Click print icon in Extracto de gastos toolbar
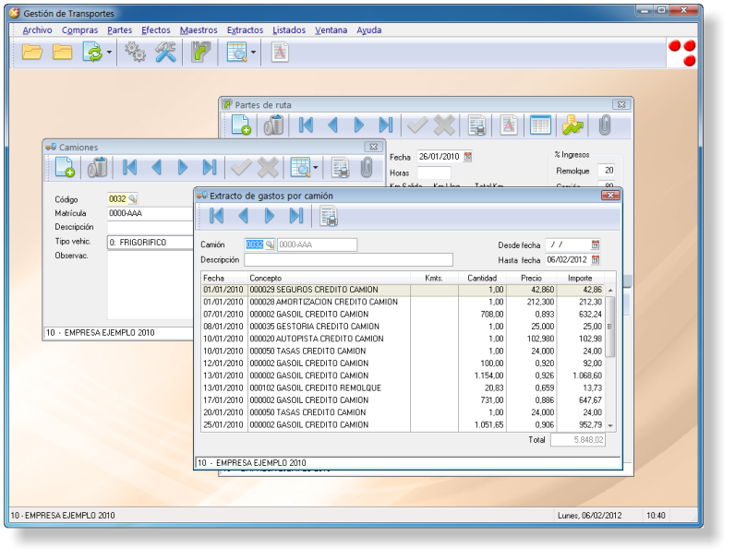Screen dimensions: 735x560 pos(329,216)
